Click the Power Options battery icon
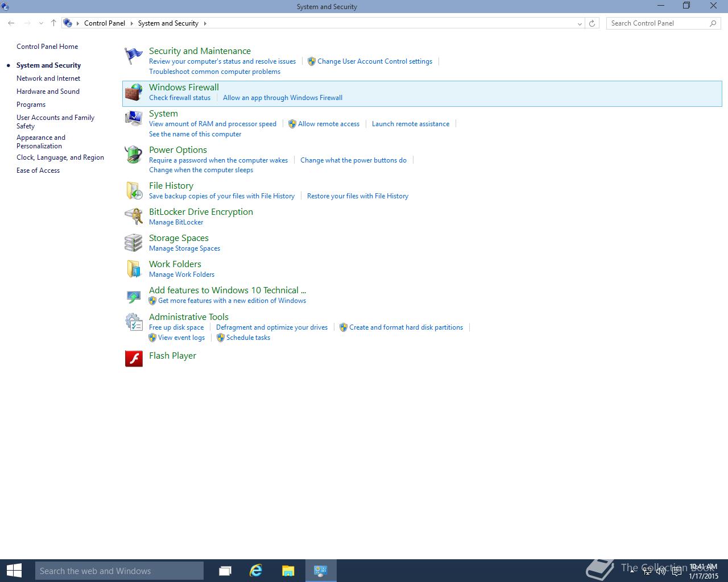 tap(134, 155)
